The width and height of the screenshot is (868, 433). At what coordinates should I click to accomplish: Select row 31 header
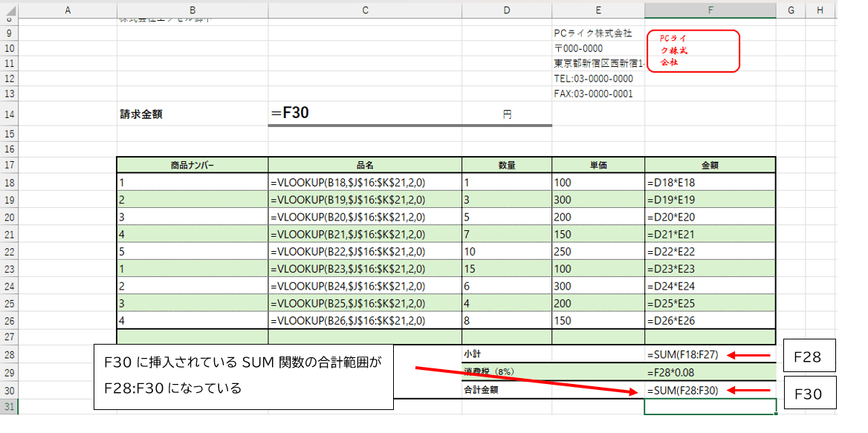click(x=9, y=407)
